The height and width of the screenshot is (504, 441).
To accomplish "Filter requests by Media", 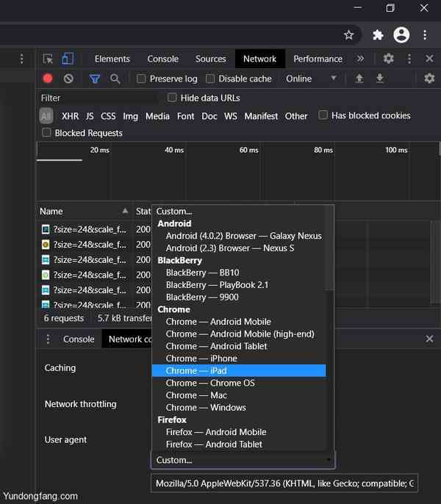I will tap(157, 116).
